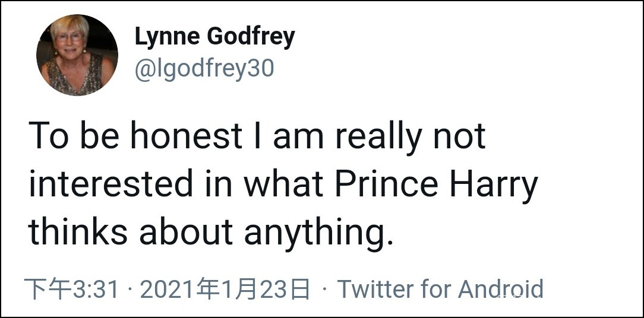Click the word Godfrey in display name
The height and width of the screenshot is (318, 644).
click(251, 37)
